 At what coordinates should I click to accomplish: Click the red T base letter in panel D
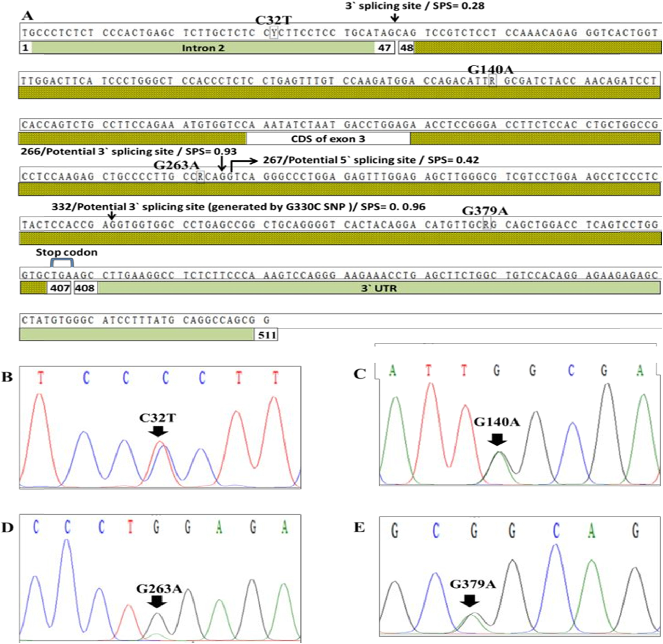[x=130, y=527]
